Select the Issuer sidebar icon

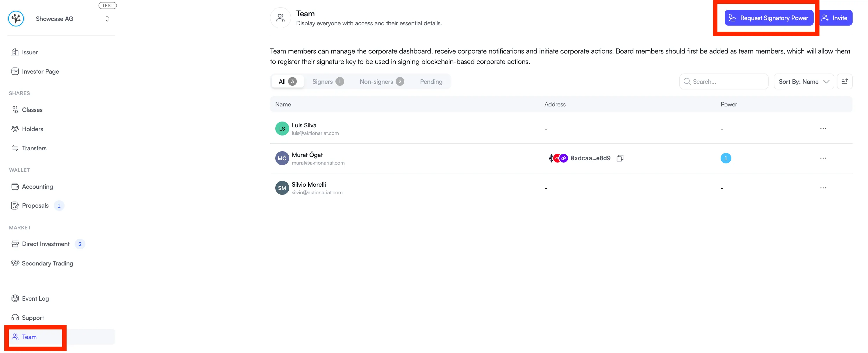15,52
